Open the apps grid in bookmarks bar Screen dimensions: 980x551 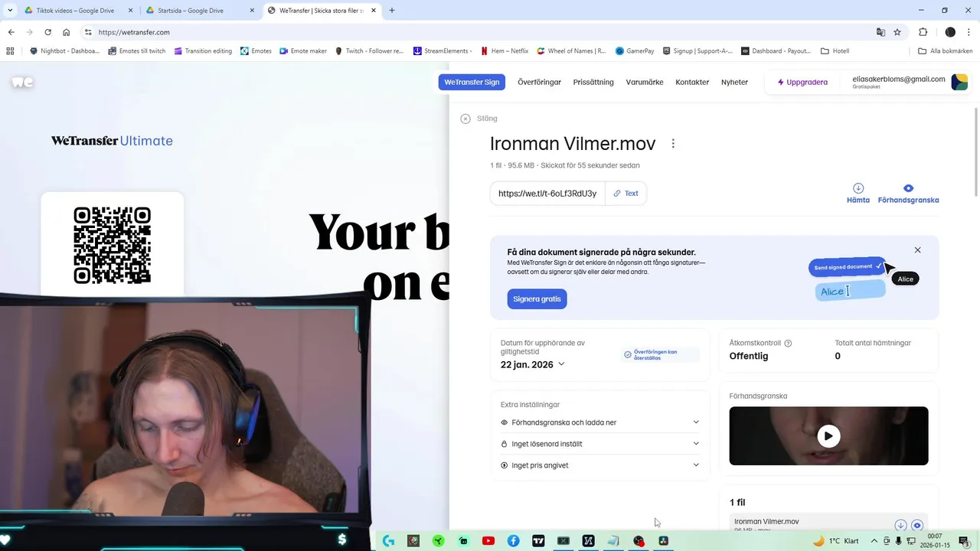point(10,51)
